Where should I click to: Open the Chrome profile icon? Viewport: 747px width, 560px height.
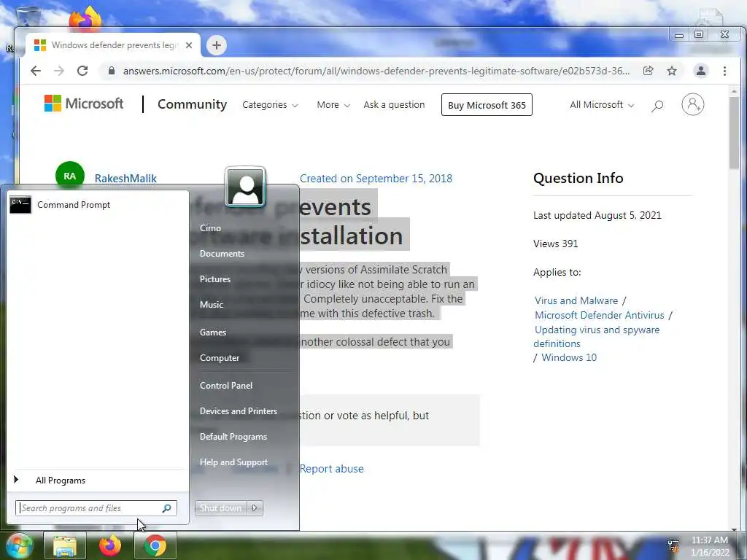pyautogui.click(x=701, y=71)
